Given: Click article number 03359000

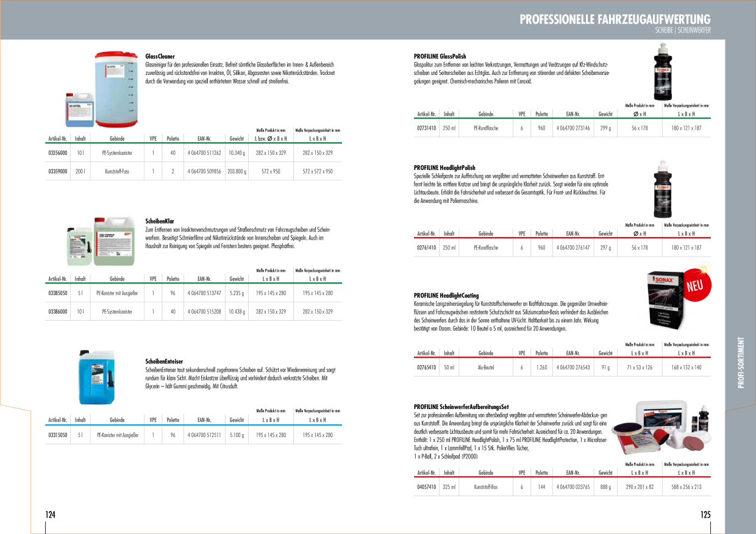Looking at the screenshot, I should [57, 172].
